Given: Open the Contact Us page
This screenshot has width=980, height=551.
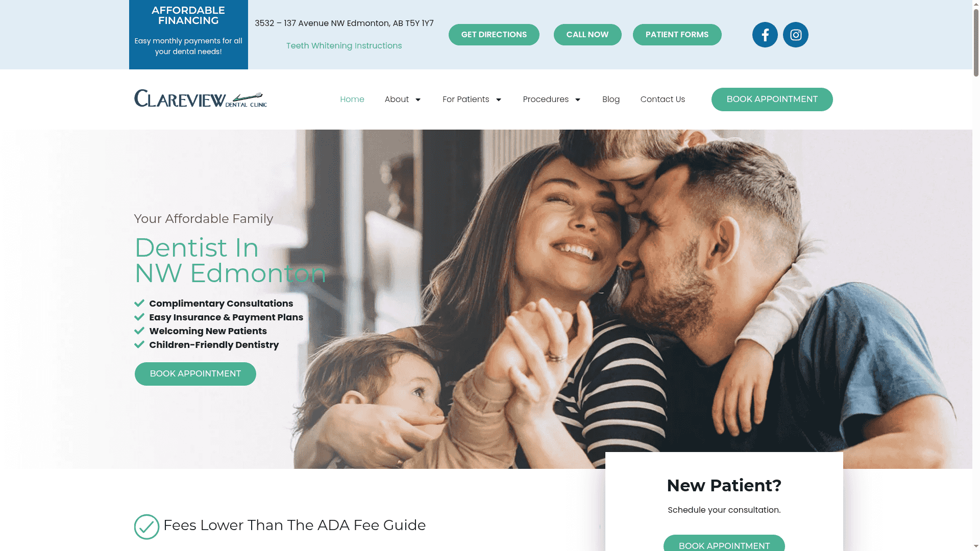Looking at the screenshot, I should coord(663,99).
